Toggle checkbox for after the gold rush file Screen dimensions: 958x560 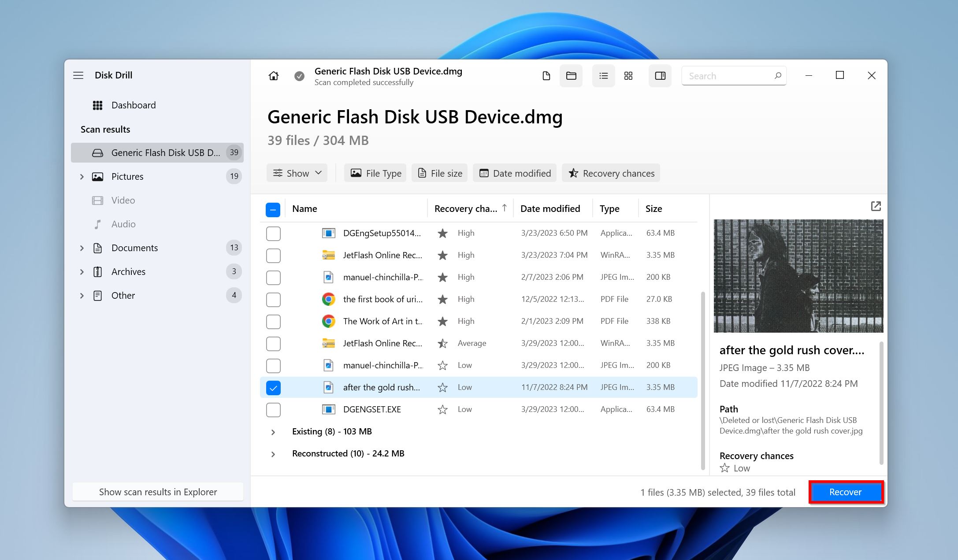[273, 387]
